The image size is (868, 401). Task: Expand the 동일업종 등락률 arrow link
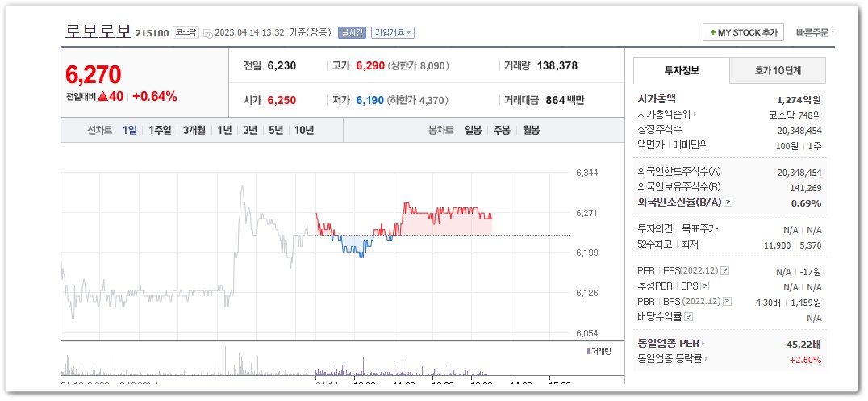[706, 359]
